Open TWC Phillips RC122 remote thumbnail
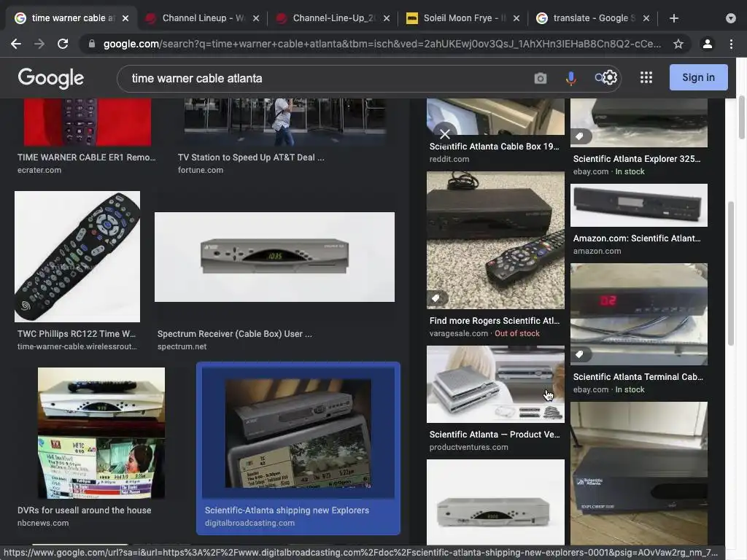The image size is (747, 560). [x=77, y=257]
